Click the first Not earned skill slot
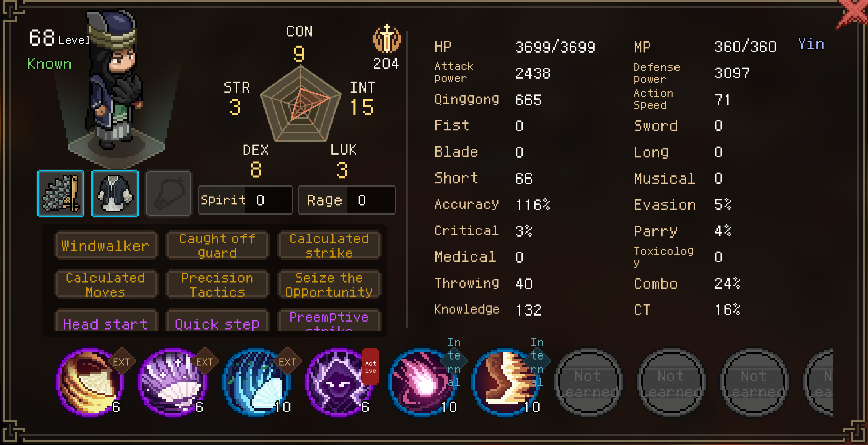Image resolution: width=868 pixels, height=445 pixels. [x=588, y=382]
